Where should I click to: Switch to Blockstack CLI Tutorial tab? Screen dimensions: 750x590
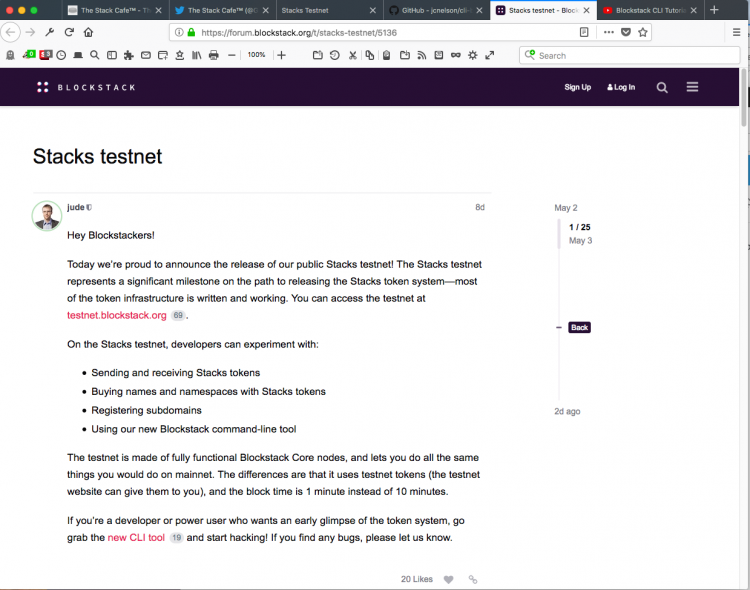[x=651, y=10]
